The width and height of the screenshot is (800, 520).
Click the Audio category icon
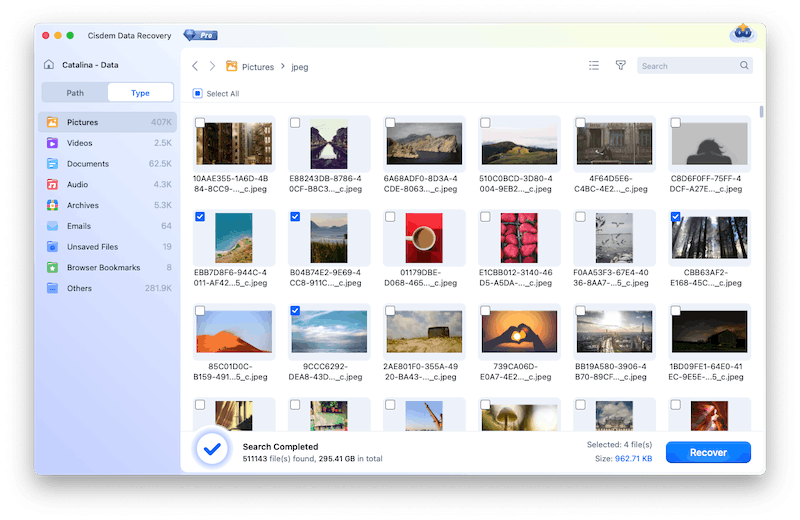52,184
